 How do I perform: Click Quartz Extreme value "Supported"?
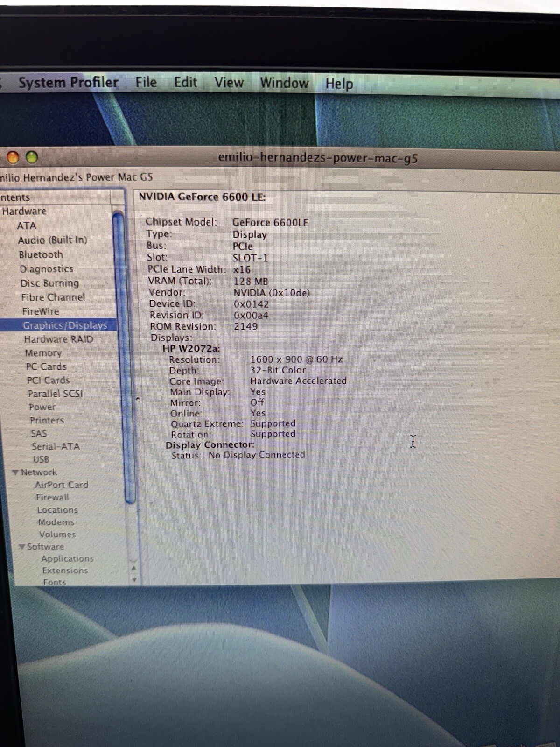click(273, 423)
